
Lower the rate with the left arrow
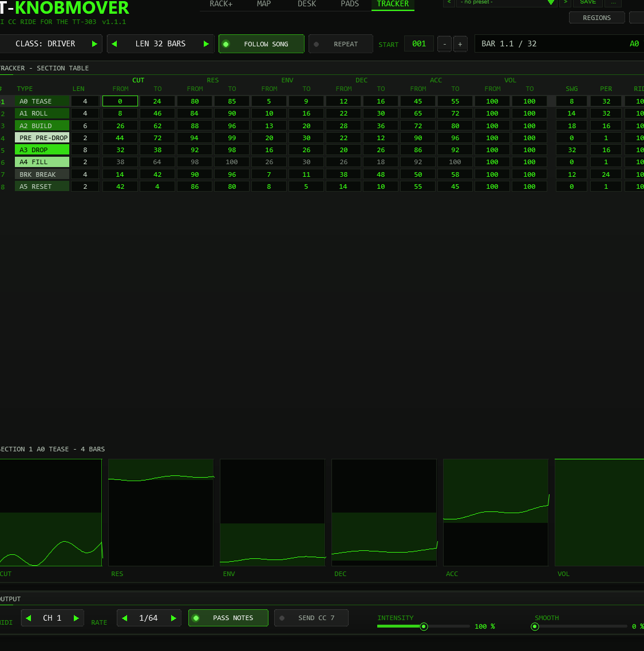[x=124, y=618]
